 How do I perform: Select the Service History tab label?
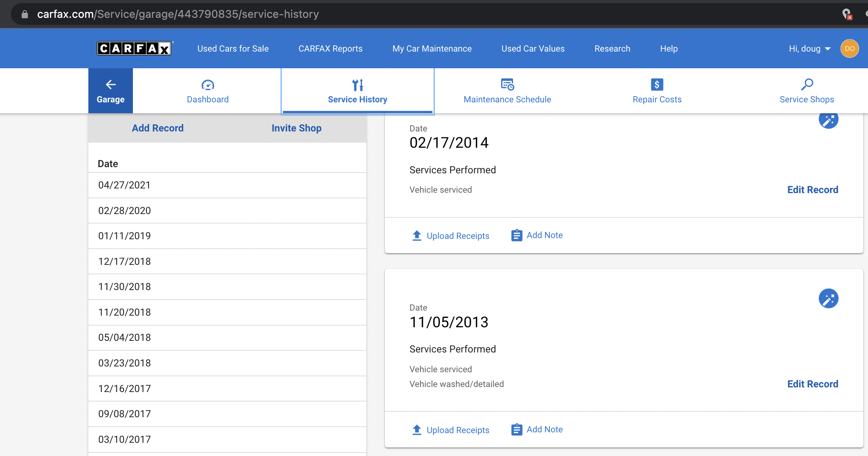point(358,100)
